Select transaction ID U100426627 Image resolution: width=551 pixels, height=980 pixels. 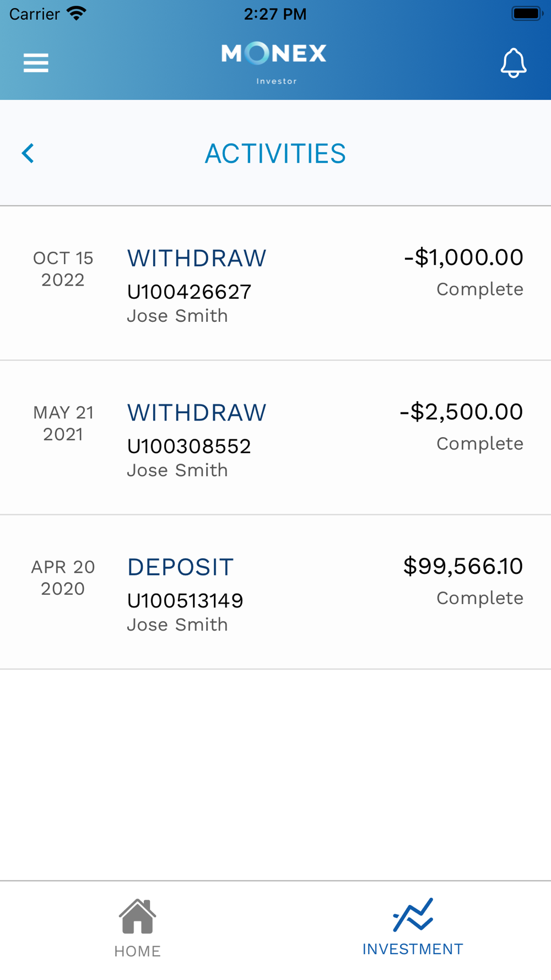coord(189,292)
